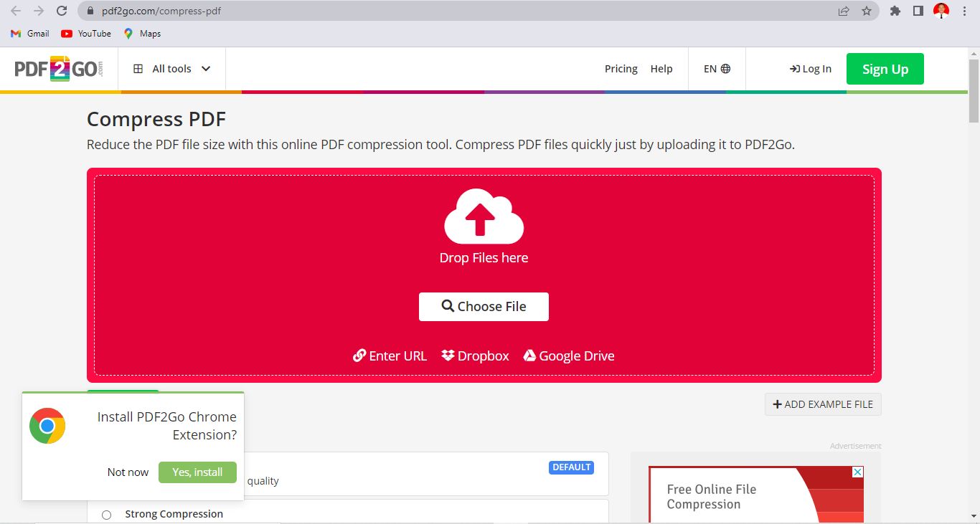Open the Chrome profile avatar

coord(941,11)
